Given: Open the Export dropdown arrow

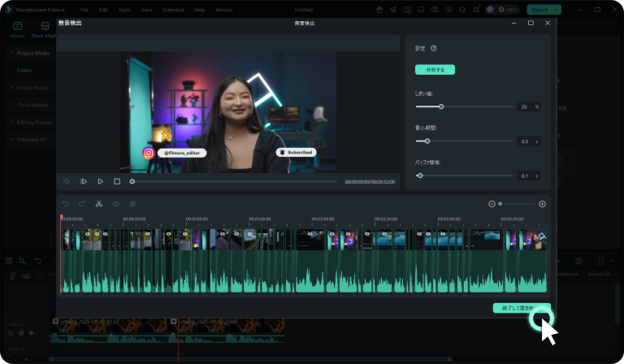Looking at the screenshot, I should pos(556,10).
